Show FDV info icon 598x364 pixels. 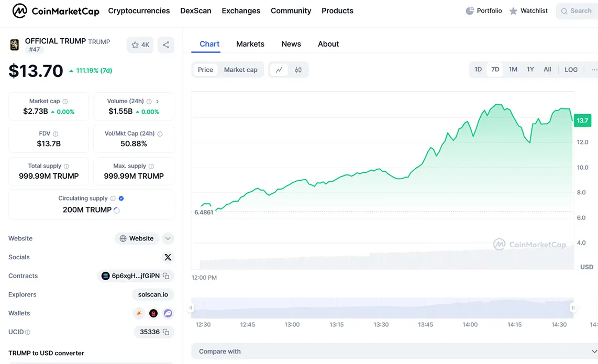[x=56, y=134]
